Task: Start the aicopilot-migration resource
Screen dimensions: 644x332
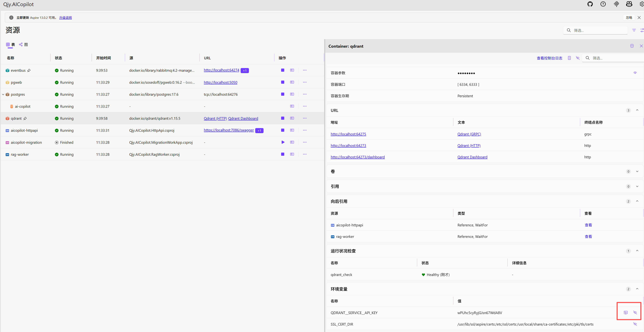Action: [283, 142]
